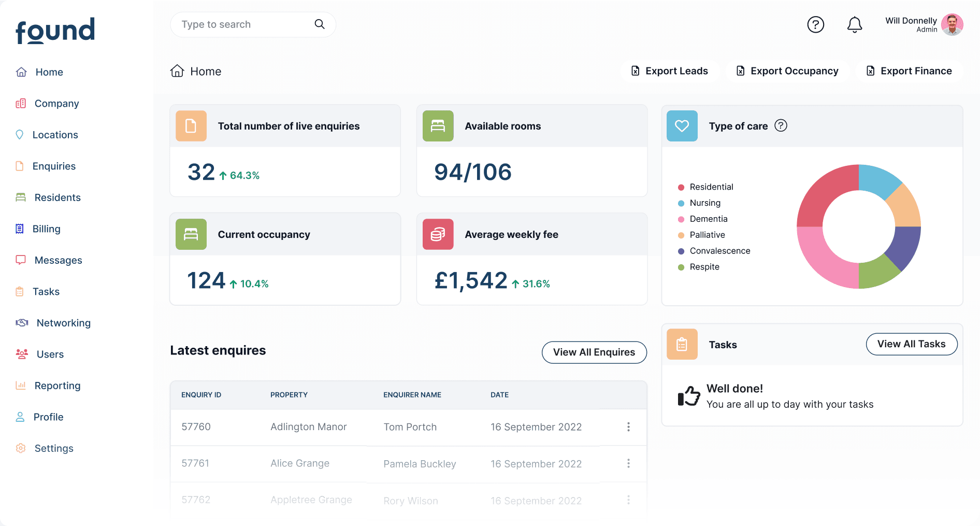The height and width of the screenshot is (526, 980).
Task: Click Will Donnelly's profile avatar
Action: pos(953,24)
